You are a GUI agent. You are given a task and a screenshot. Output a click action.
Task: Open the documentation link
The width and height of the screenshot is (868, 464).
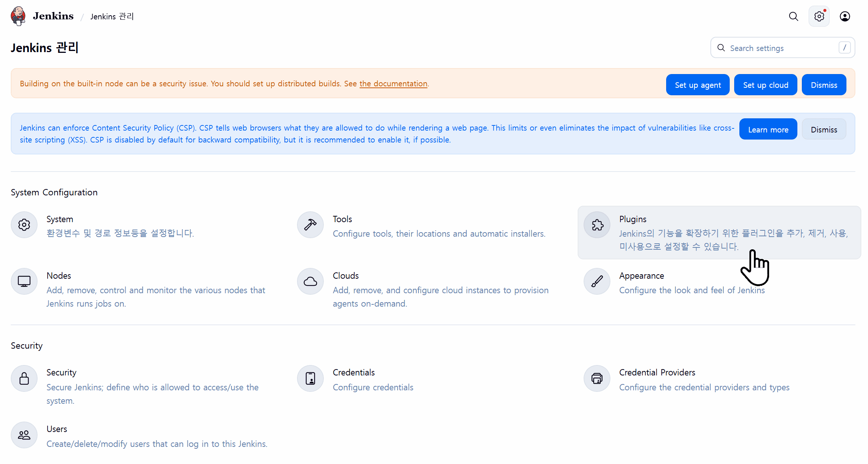coord(393,84)
